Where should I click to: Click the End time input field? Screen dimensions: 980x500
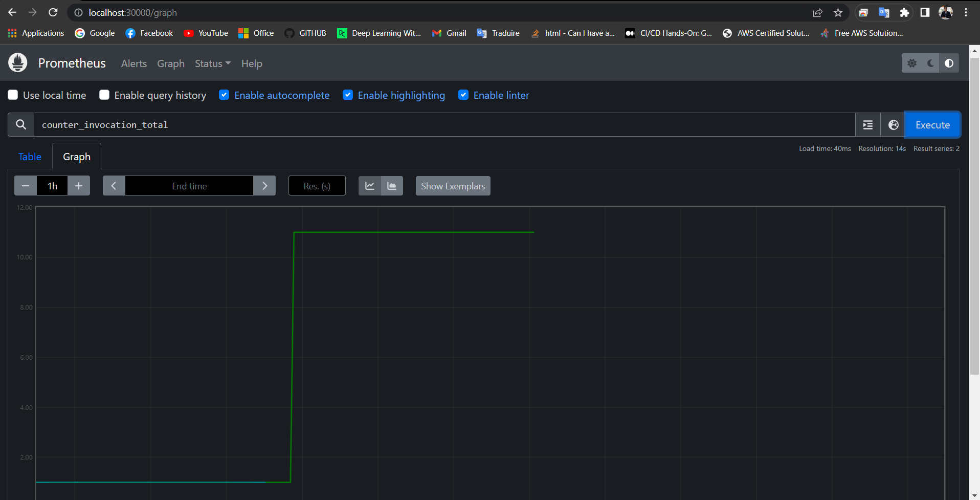[189, 185]
